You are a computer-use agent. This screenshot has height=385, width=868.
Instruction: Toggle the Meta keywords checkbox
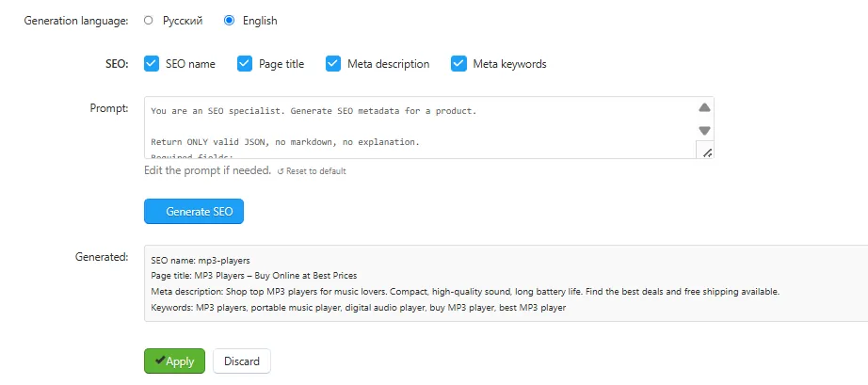[x=458, y=64]
